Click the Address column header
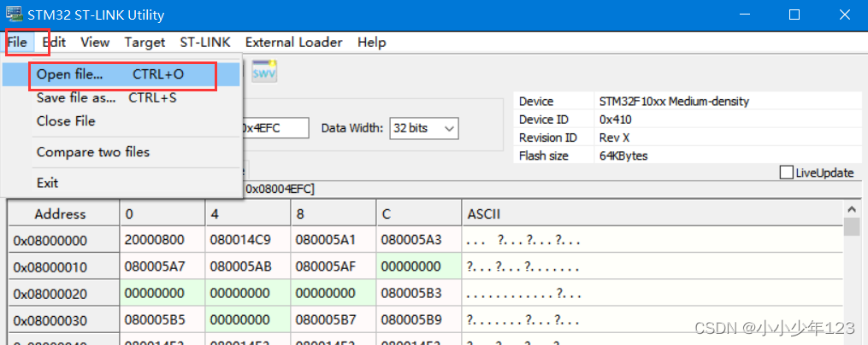Screen dimensions: 868x345 [x=63, y=213]
